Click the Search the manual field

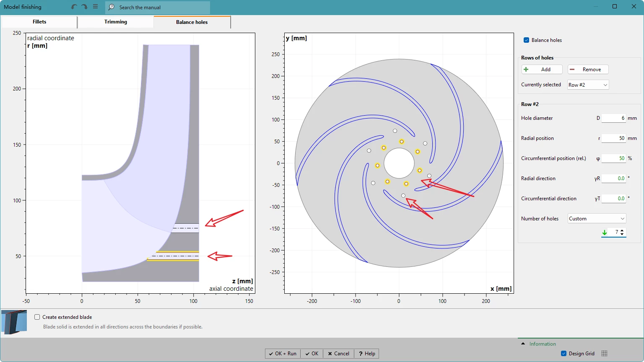point(158,7)
